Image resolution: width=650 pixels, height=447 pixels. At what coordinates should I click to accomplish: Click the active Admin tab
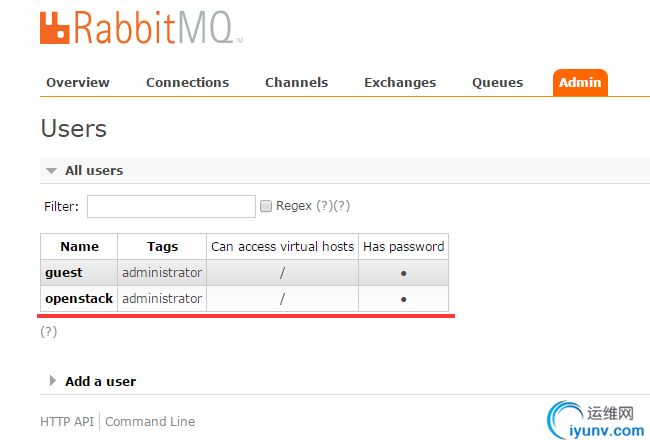click(x=580, y=83)
